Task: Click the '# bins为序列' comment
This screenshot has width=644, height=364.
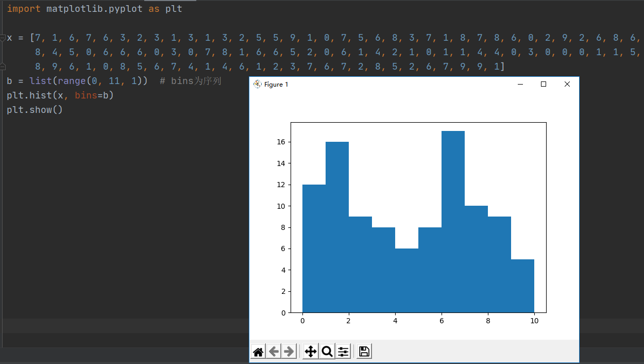Action: 190,81
